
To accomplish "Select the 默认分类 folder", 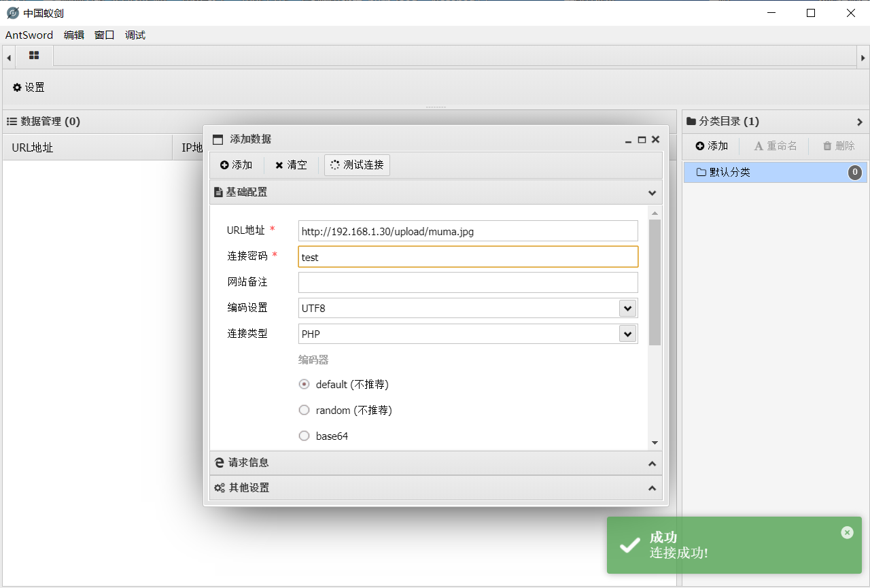I will click(776, 173).
